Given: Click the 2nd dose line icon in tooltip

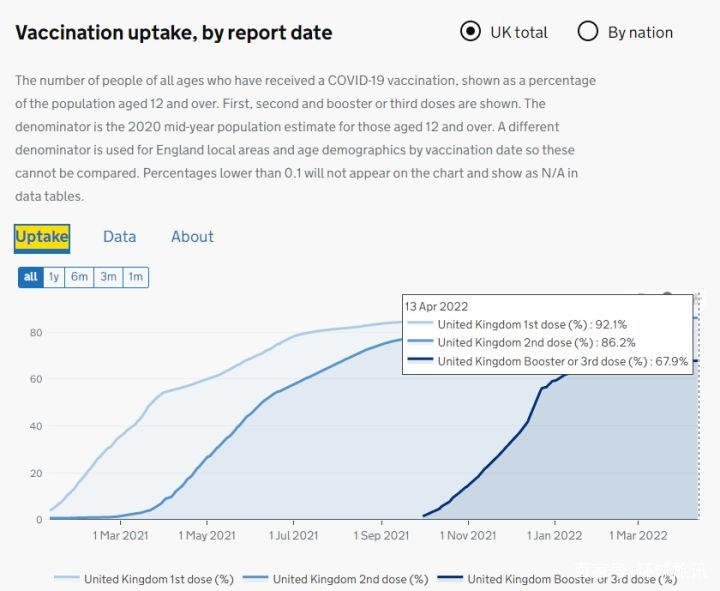Looking at the screenshot, I should point(420,343).
